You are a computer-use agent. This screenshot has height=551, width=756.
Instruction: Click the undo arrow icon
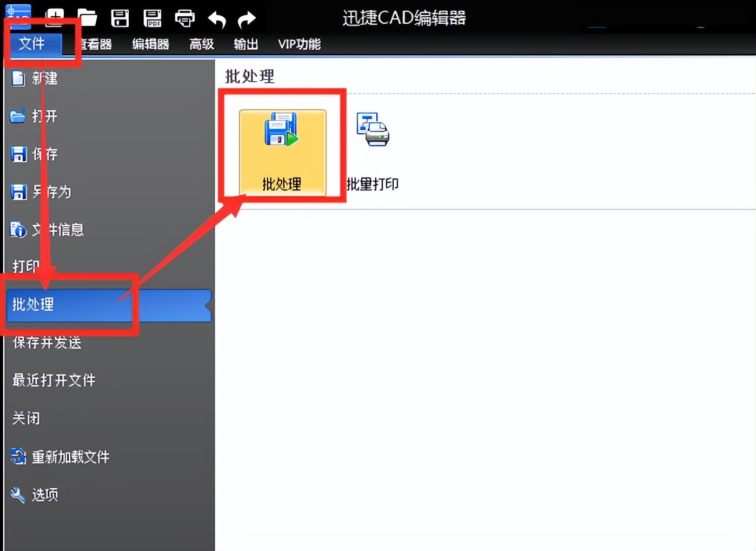tap(216, 18)
